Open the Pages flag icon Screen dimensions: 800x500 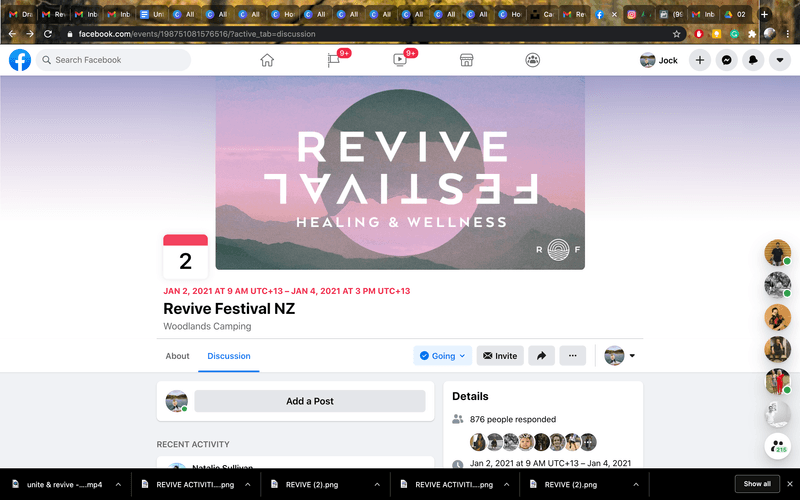[x=334, y=60]
